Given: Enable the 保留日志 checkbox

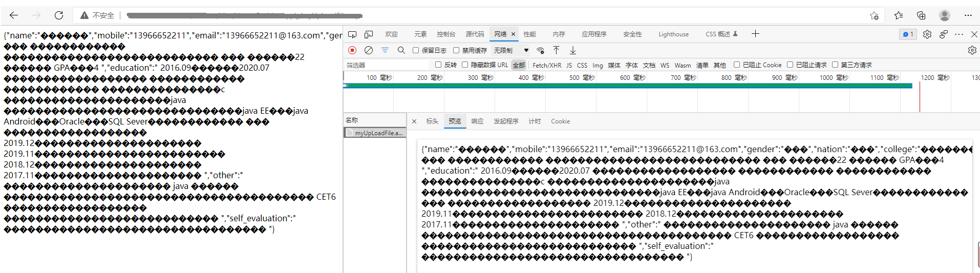Looking at the screenshot, I should (416, 50).
